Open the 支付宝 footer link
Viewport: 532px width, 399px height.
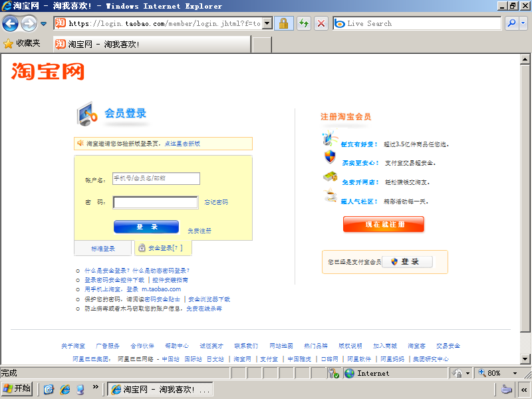point(269,359)
